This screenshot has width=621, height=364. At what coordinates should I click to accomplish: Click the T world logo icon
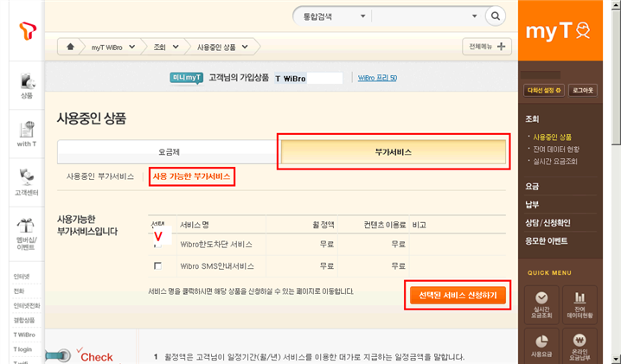[x=28, y=31]
